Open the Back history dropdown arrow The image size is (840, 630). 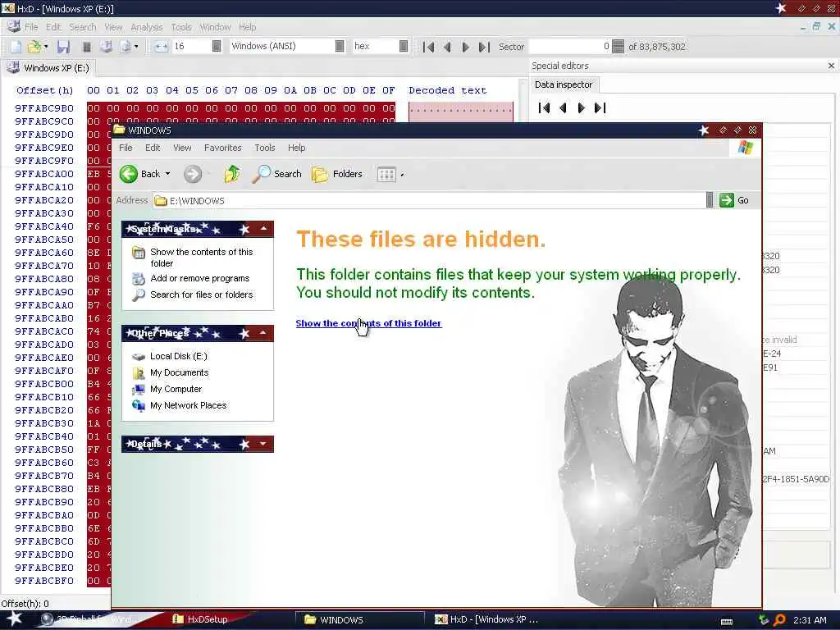pos(167,174)
